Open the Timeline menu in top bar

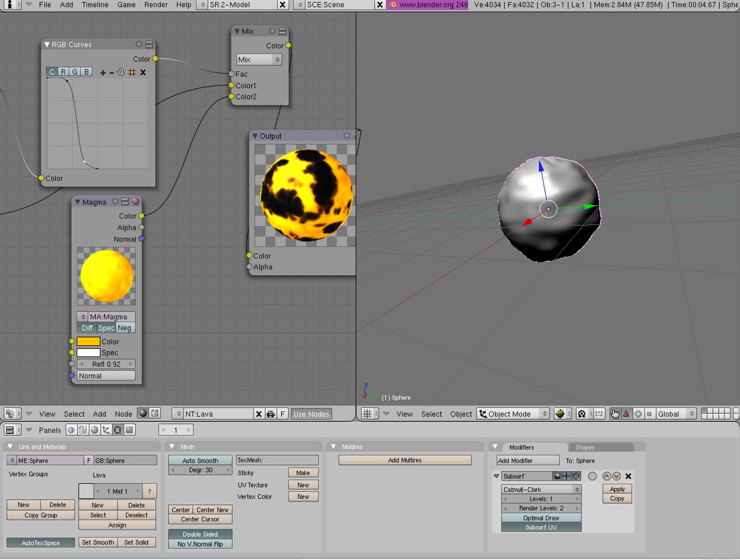[x=95, y=5]
